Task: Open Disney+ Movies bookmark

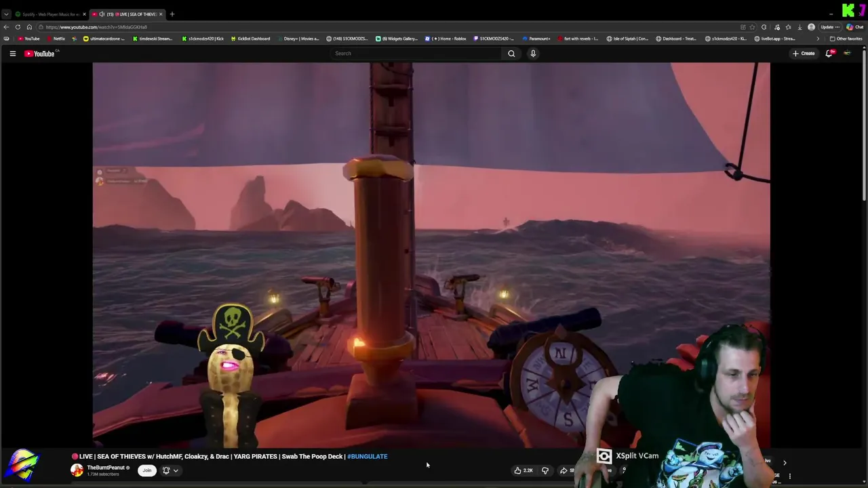Action: click(298, 39)
